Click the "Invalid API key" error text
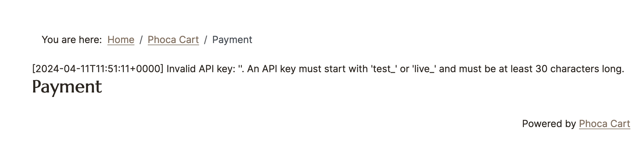 [x=201, y=69]
